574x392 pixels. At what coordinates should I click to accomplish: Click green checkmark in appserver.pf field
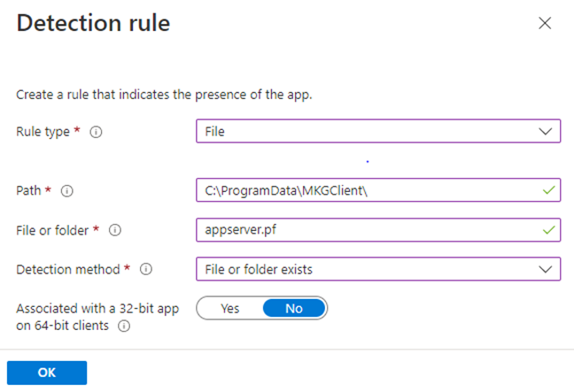(549, 230)
